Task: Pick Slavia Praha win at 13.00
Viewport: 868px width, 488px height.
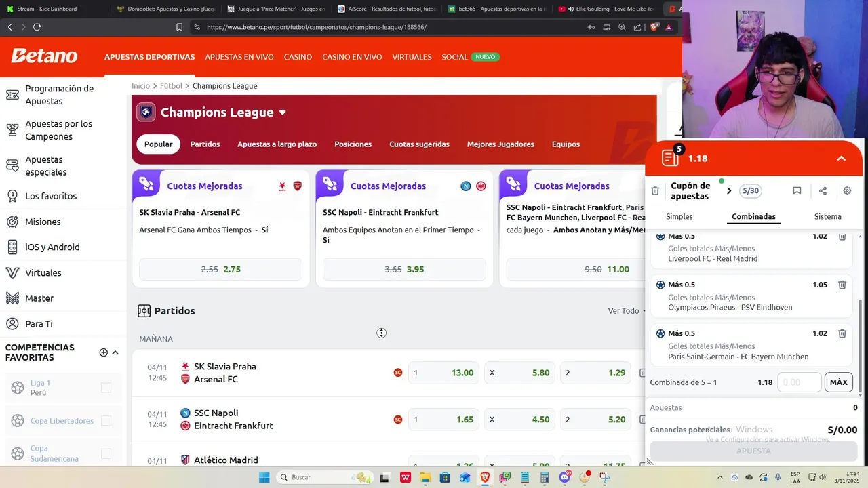Action: click(443, 373)
